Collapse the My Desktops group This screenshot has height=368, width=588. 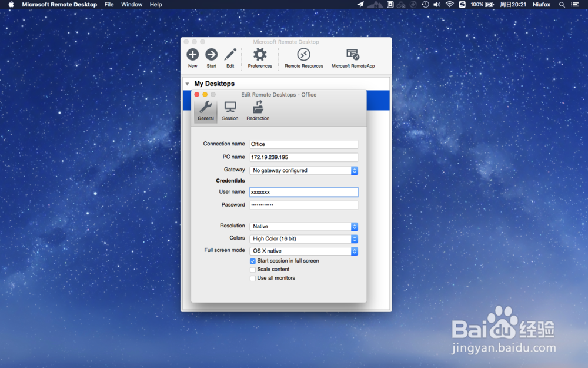(187, 84)
